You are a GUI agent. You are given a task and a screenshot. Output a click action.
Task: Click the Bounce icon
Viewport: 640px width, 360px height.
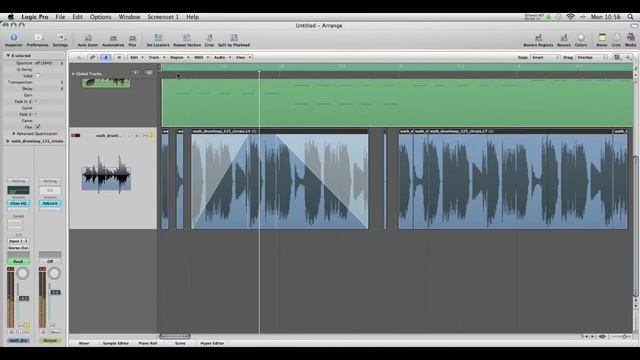coord(564,40)
